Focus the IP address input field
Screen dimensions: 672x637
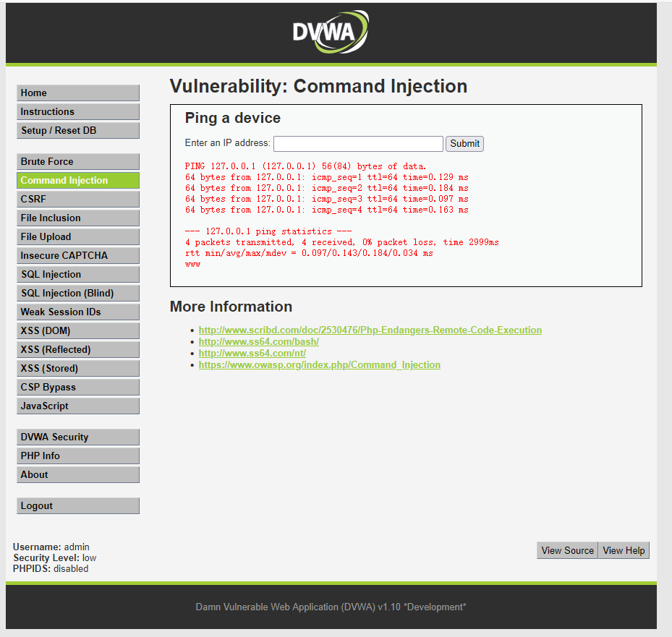[358, 143]
